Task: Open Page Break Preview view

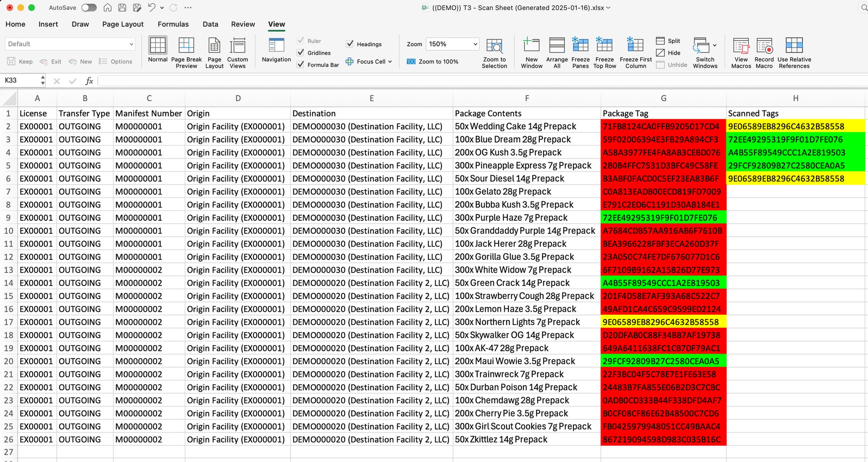Action: coord(186,46)
